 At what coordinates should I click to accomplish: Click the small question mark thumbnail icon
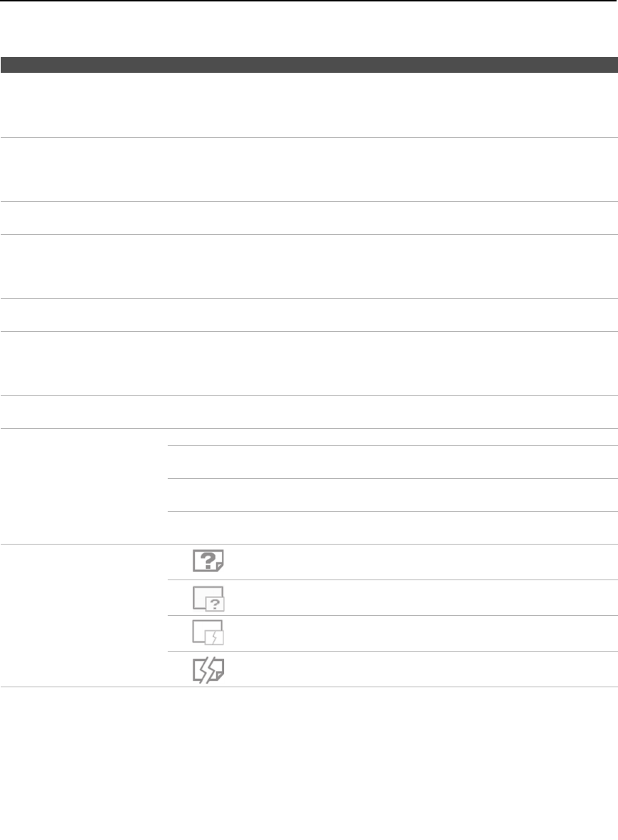pos(208,598)
